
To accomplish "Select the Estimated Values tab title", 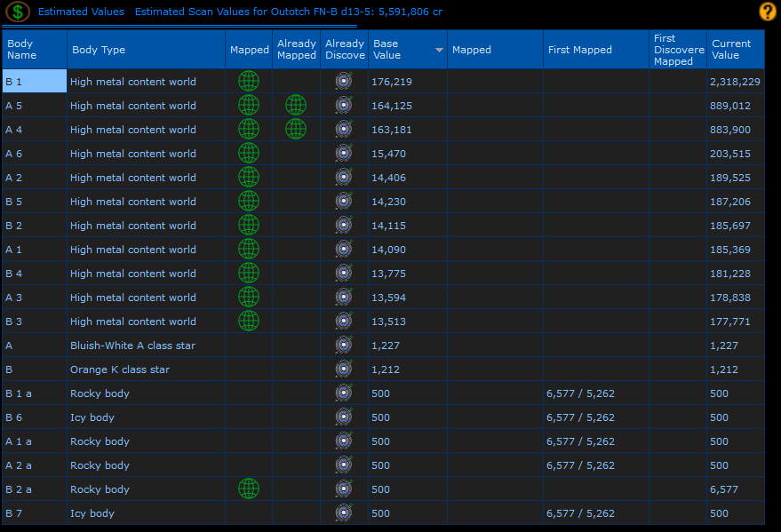I will [x=81, y=12].
